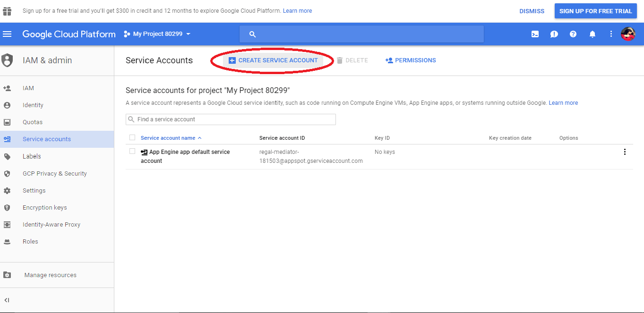Click the Encryption keys shield icon
This screenshot has width=644, height=313.
pos(7,208)
